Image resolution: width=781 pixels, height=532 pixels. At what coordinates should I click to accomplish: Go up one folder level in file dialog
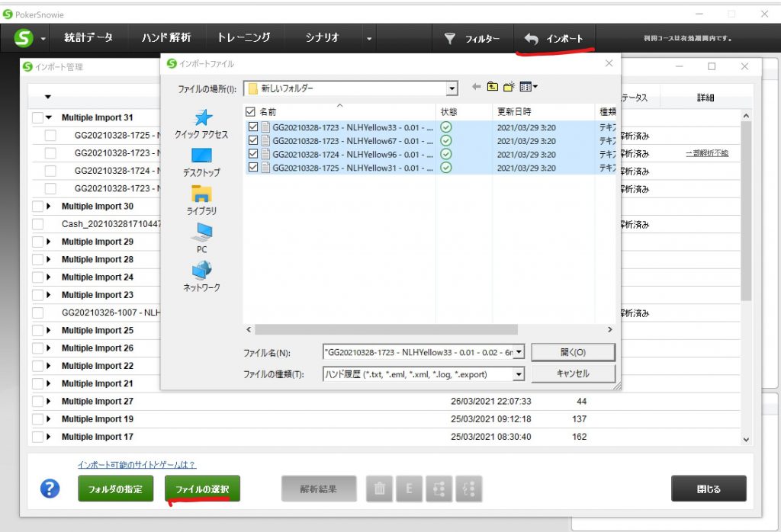[492, 87]
